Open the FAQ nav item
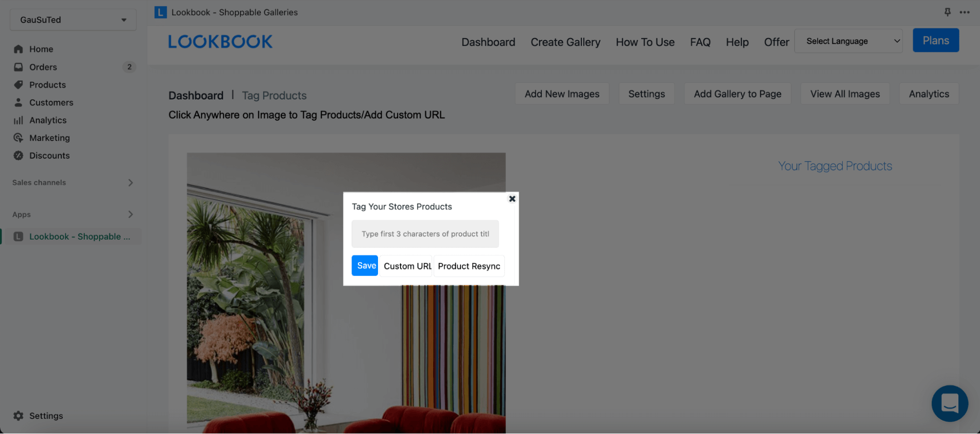Image resolution: width=980 pixels, height=434 pixels. click(x=700, y=42)
